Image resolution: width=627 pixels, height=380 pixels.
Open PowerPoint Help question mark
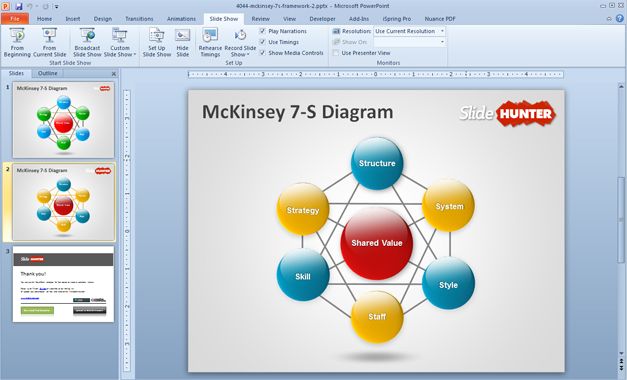pos(620,18)
